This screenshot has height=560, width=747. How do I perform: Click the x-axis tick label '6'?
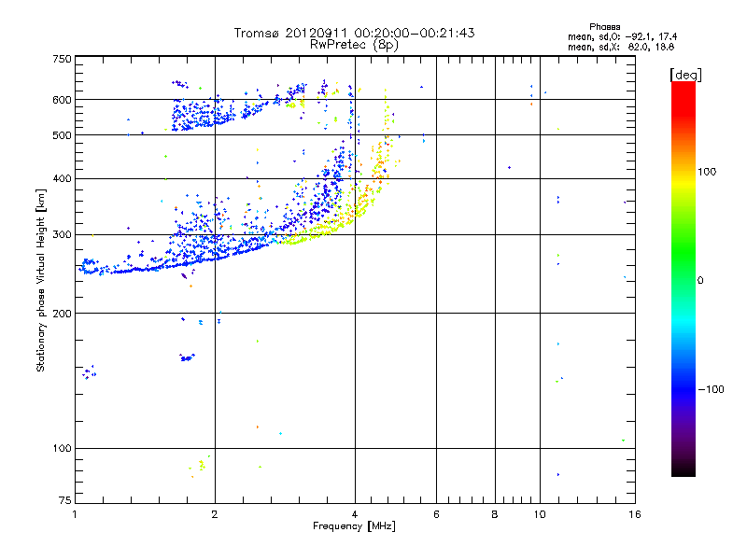coord(436,514)
